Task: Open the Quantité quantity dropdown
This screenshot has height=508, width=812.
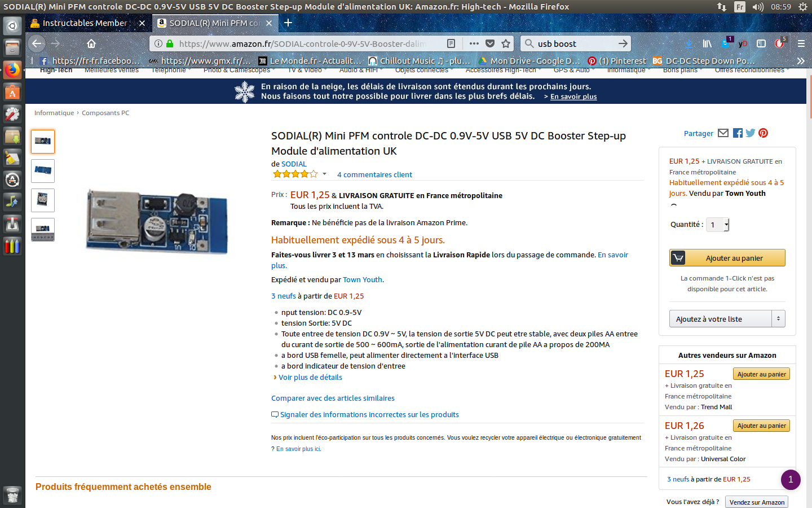Action: click(x=718, y=225)
